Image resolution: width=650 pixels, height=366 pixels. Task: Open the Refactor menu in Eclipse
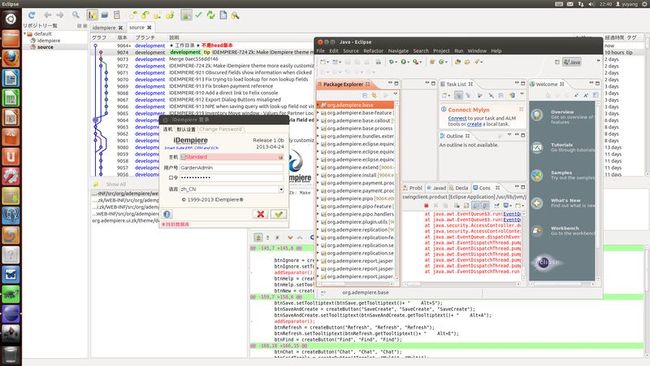pos(373,51)
